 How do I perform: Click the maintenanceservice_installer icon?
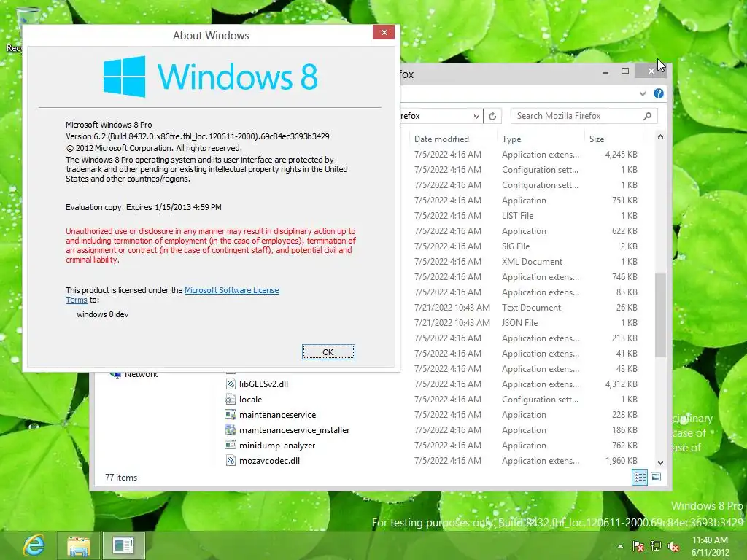click(231, 429)
